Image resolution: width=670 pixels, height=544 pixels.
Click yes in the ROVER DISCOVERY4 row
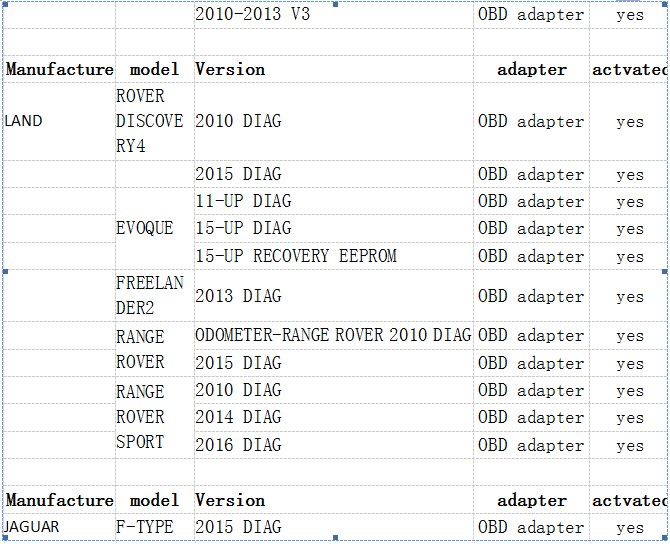(630, 122)
